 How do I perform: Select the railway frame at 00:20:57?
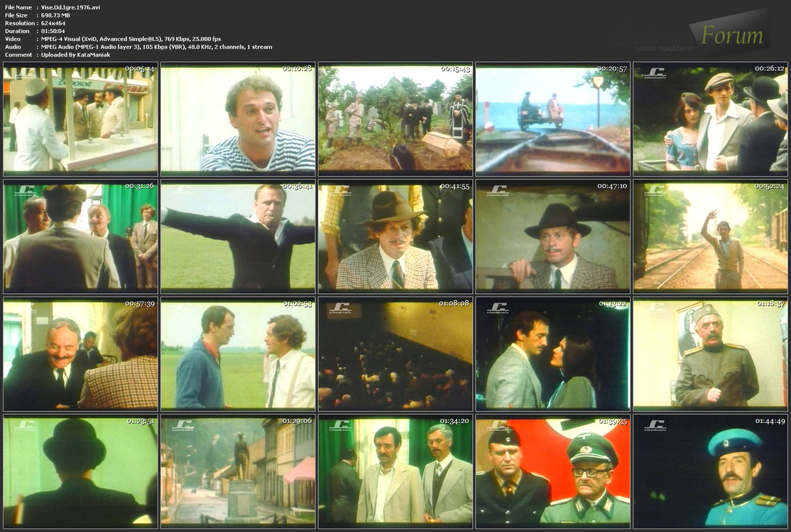553,119
